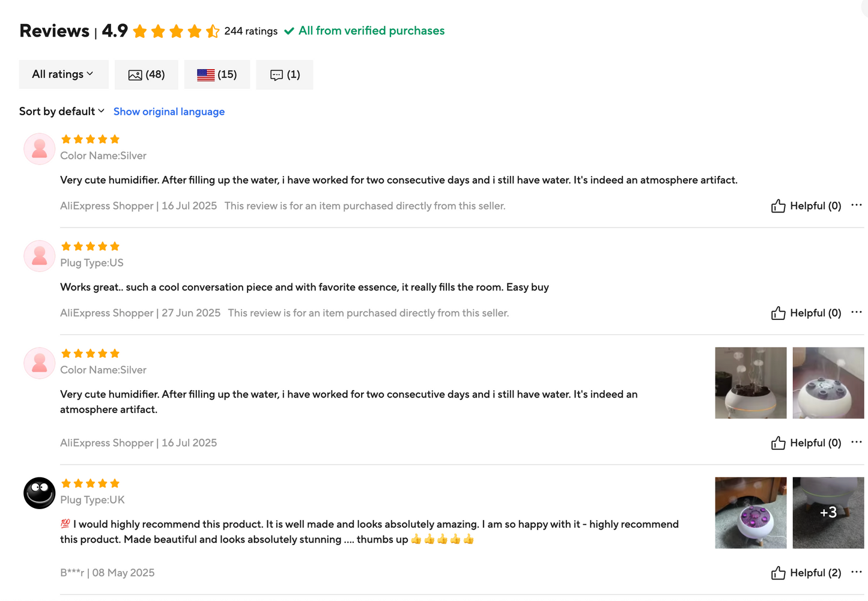Viewport: 868px width, 601px height.
Task: Mark the 27 Jun 2025 review as helpful
Action: click(x=806, y=313)
